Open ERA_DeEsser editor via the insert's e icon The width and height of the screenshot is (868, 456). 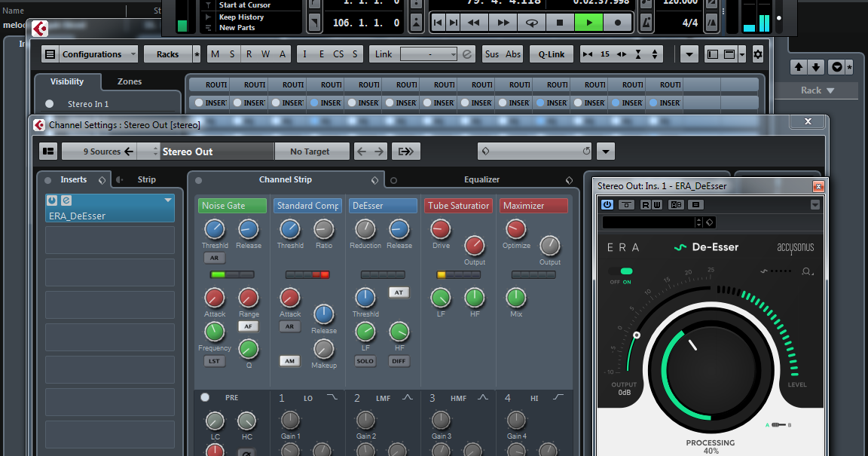tap(65, 200)
